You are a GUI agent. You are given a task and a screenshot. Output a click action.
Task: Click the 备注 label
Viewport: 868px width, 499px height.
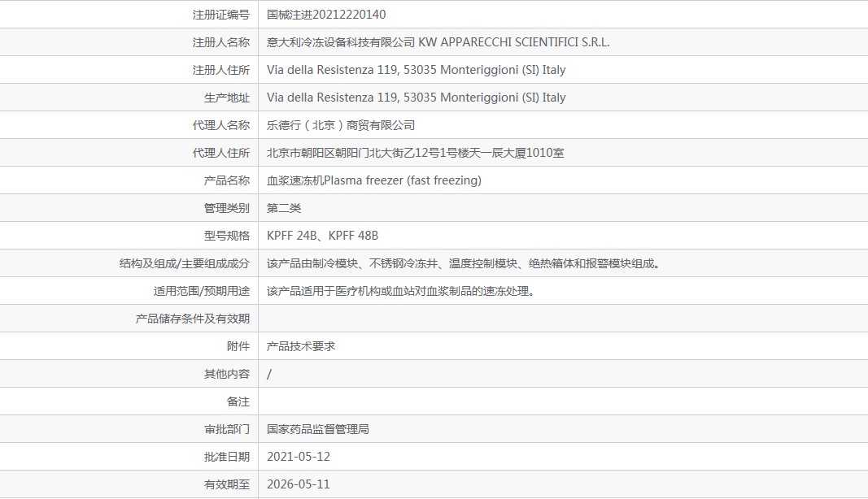point(238,401)
